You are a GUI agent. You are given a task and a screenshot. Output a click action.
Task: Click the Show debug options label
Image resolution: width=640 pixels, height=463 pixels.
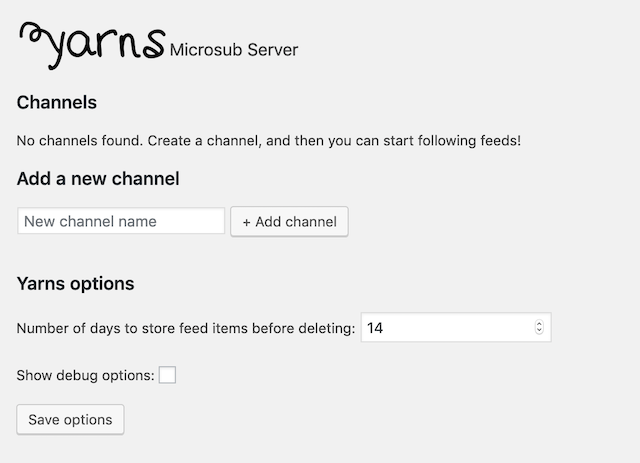point(85,376)
